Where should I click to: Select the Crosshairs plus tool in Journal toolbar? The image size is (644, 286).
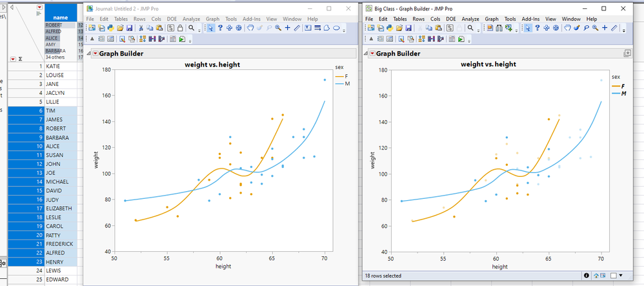288,28
